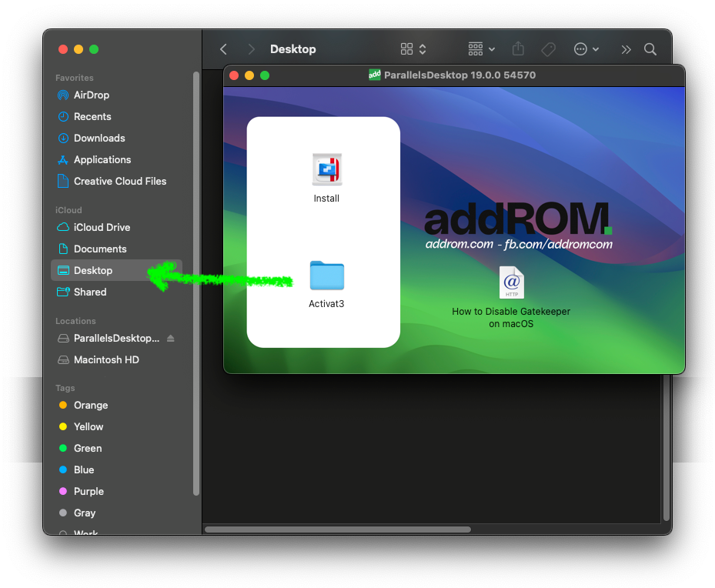
Task: Click the Applications sidebar icon
Action: coord(63,159)
